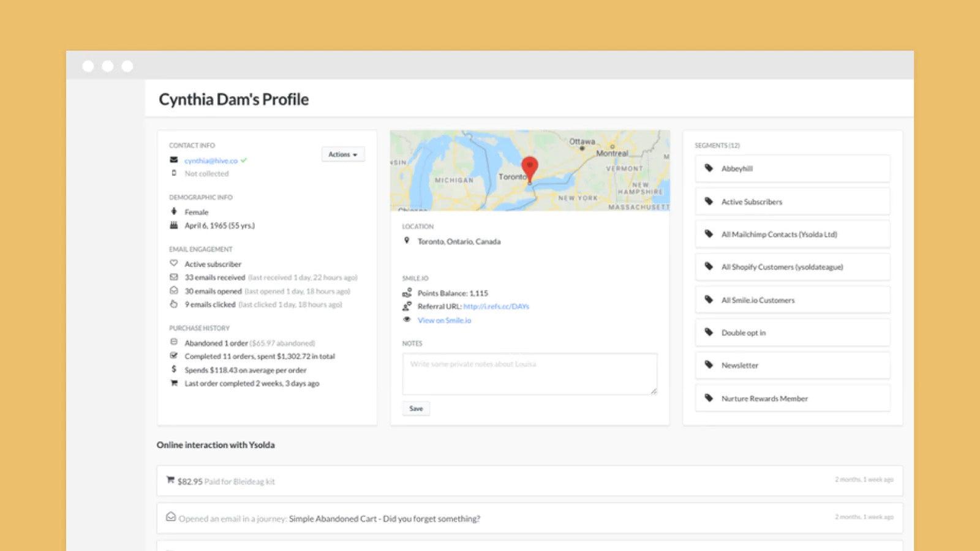The image size is (980, 551).
Task: Click the opened-email icon on the journey row
Action: [x=170, y=517]
